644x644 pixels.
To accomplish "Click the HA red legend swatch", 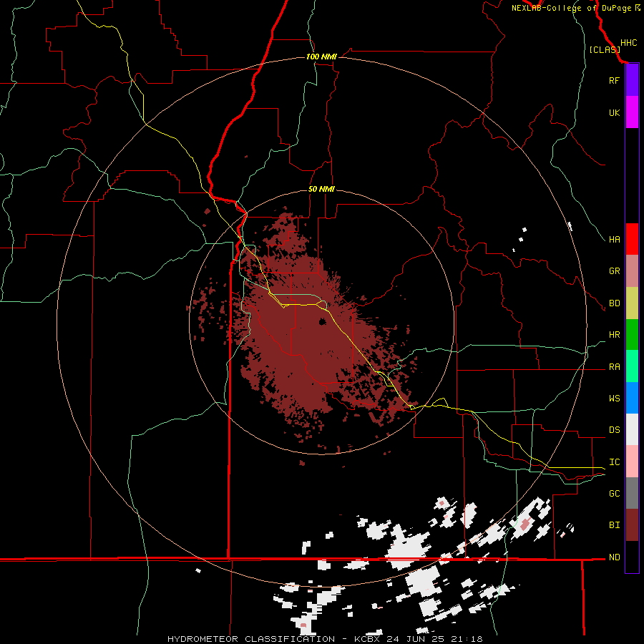I will point(632,239).
